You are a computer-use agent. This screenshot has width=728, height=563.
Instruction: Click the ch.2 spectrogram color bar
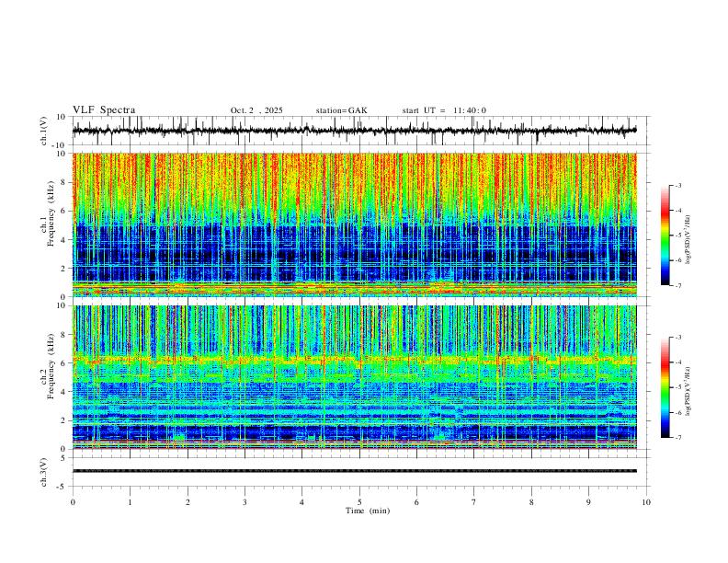[665, 387]
